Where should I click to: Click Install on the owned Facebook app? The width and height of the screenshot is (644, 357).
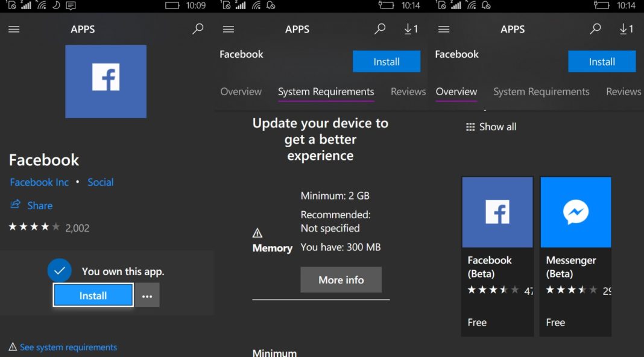92,295
